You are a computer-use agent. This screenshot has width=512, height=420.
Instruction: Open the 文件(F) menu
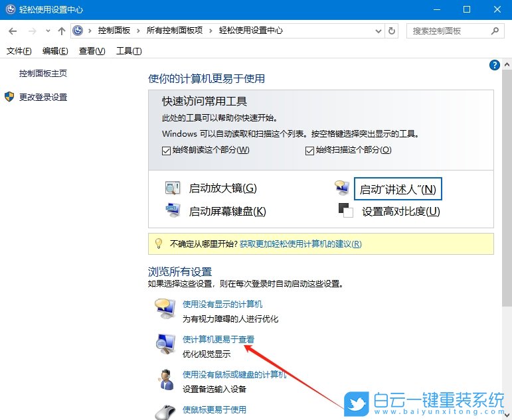[19, 51]
